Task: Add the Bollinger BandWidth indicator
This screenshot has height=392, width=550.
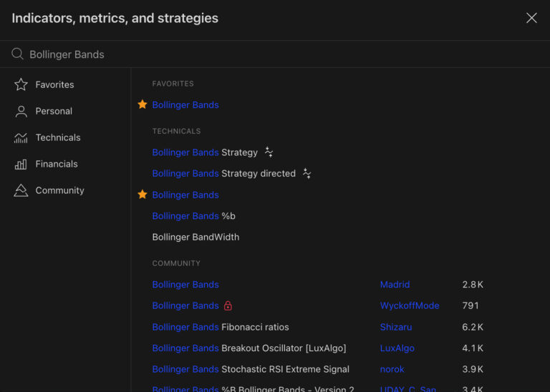Action: point(196,237)
